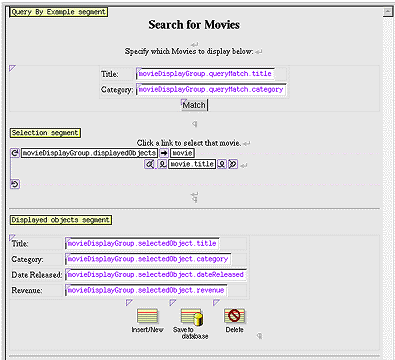Click the Save to database icon

coord(192,317)
